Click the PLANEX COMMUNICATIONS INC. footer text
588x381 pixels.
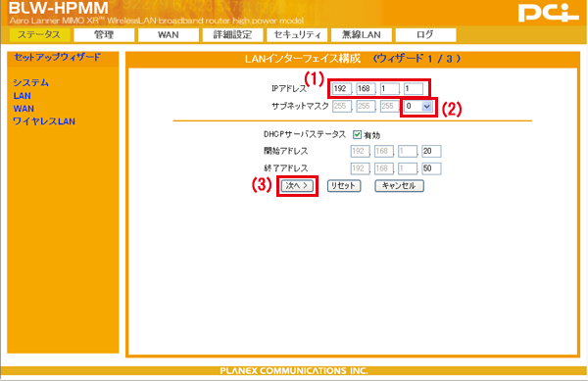(294, 371)
